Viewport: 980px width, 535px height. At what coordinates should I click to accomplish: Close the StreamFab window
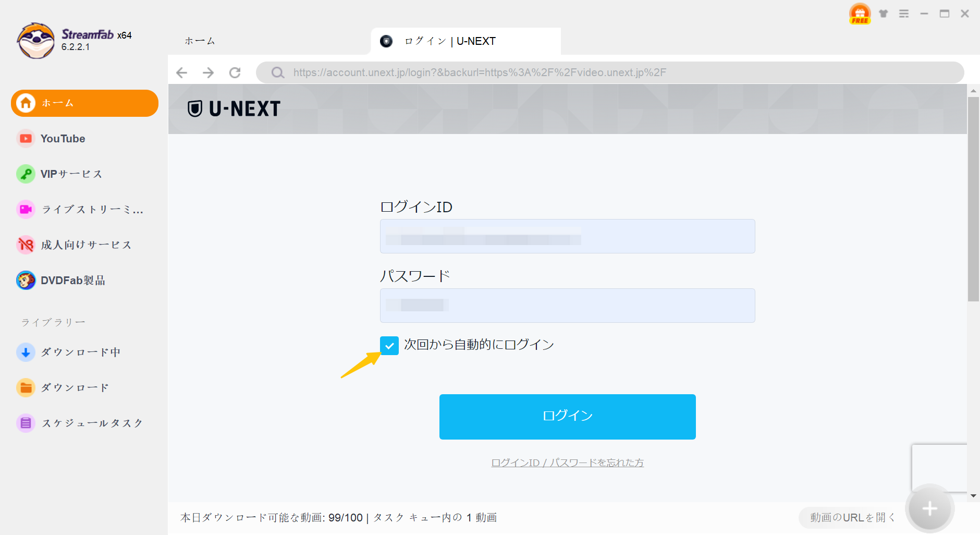click(965, 14)
